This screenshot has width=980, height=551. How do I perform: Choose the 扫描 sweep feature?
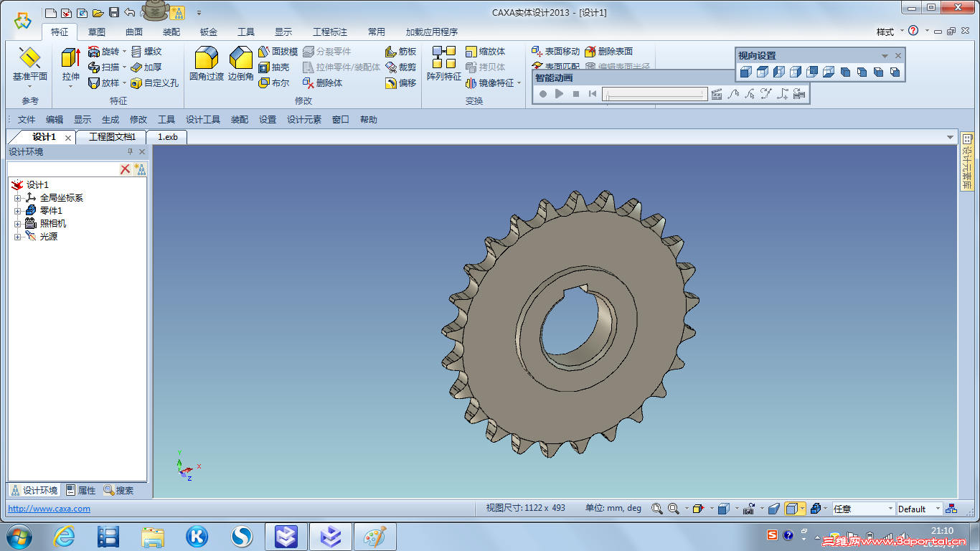[103, 67]
